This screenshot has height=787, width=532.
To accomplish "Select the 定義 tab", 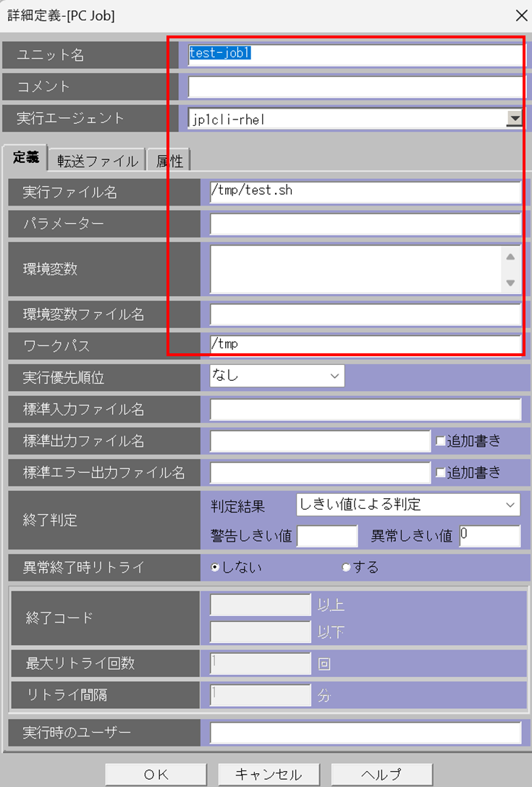I will point(25,159).
